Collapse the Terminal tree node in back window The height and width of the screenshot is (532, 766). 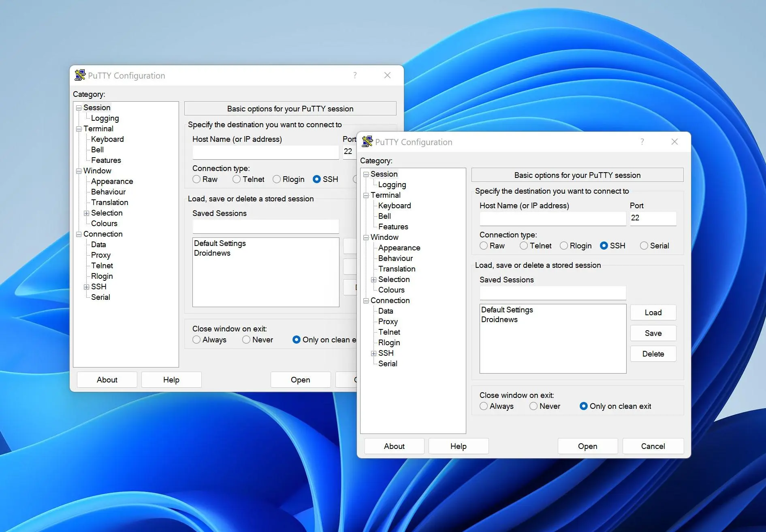[x=79, y=129]
